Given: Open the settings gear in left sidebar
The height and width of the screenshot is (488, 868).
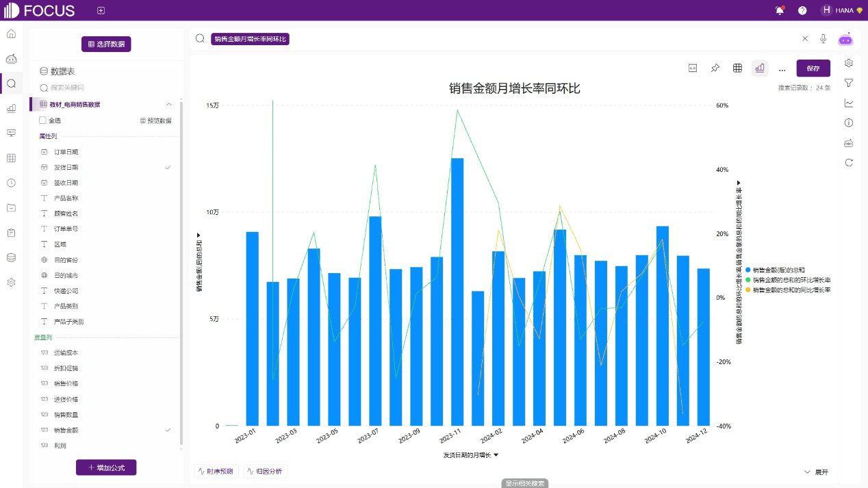Looking at the screenshot, I should click(11, 282).
